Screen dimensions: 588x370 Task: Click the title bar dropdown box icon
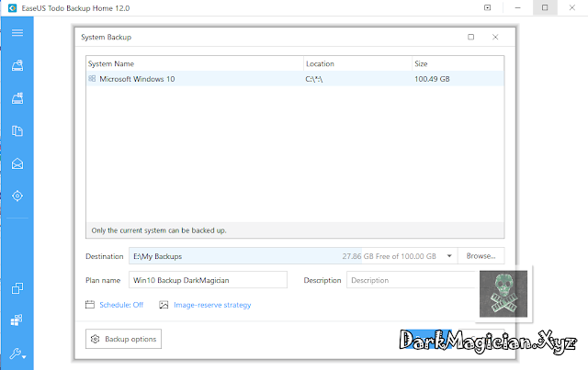487,7
